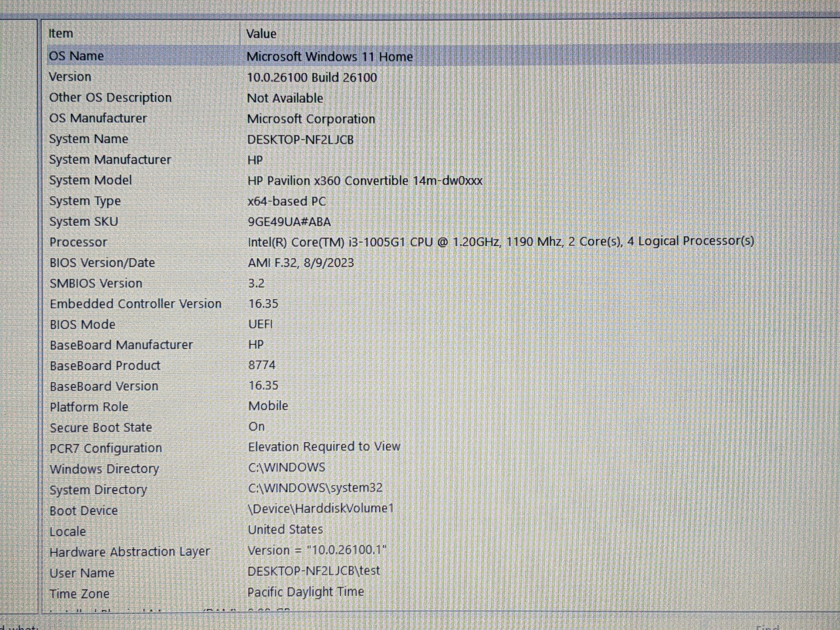The width and height of the screenshot is (840, 630).
Task: Click the Platform Role row
Action: coord(89,407)
